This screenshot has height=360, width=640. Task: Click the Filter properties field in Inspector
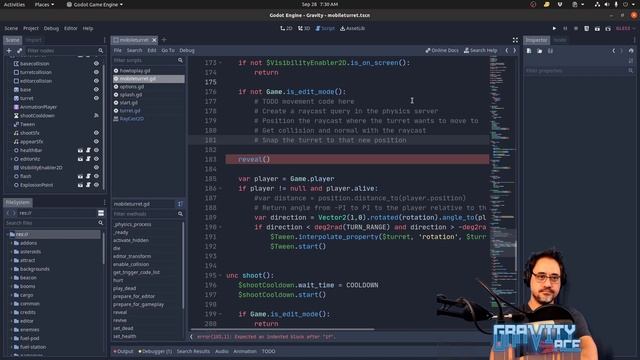579,71
